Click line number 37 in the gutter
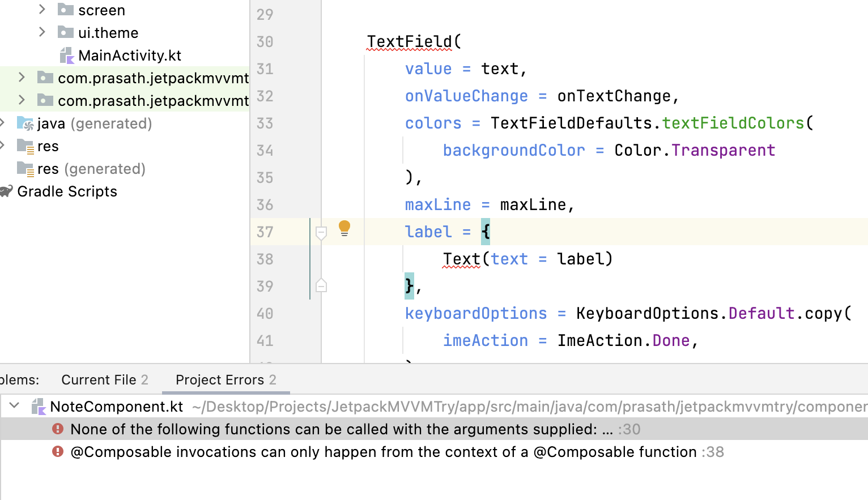This screenshot has width=868, height=500. pyautogui.click(x=265, y=232)
